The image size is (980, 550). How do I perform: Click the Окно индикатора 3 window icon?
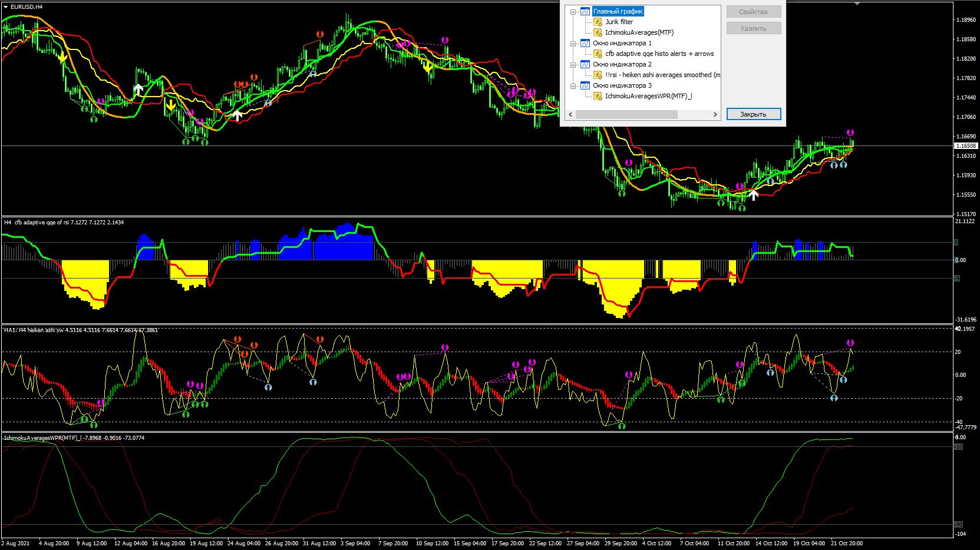(x=585, y=85)
